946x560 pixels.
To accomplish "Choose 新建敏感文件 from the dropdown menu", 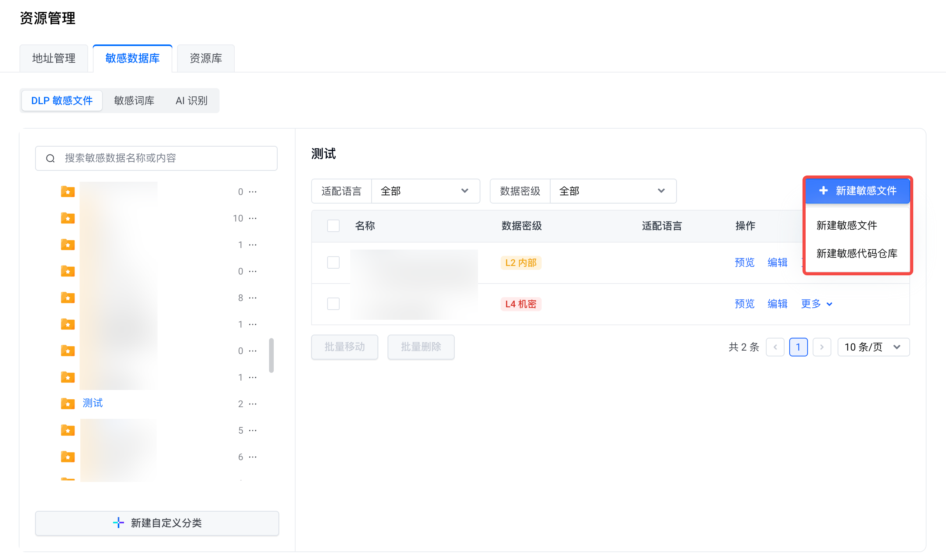I will [847, 225].
